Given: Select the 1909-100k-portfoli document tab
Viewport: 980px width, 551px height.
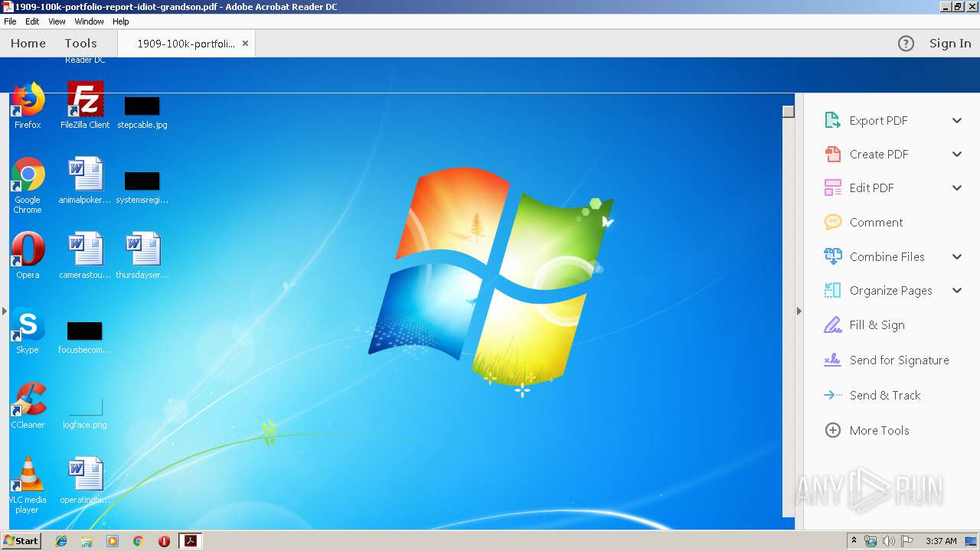Looking at the screenshot, I should pyautogui.click(x=186, y=44).
